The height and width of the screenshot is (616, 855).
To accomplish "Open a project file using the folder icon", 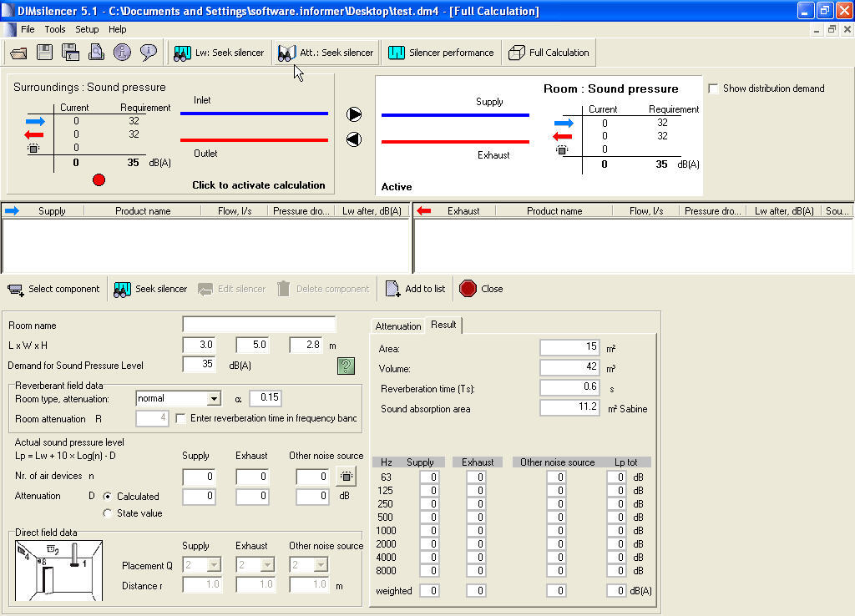I will point(18,52).
